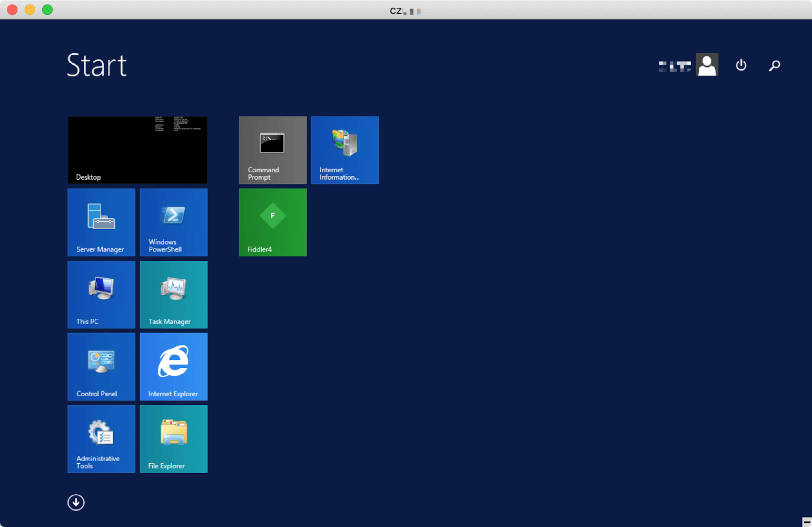Click the power options icon

[x=741, y=65]
